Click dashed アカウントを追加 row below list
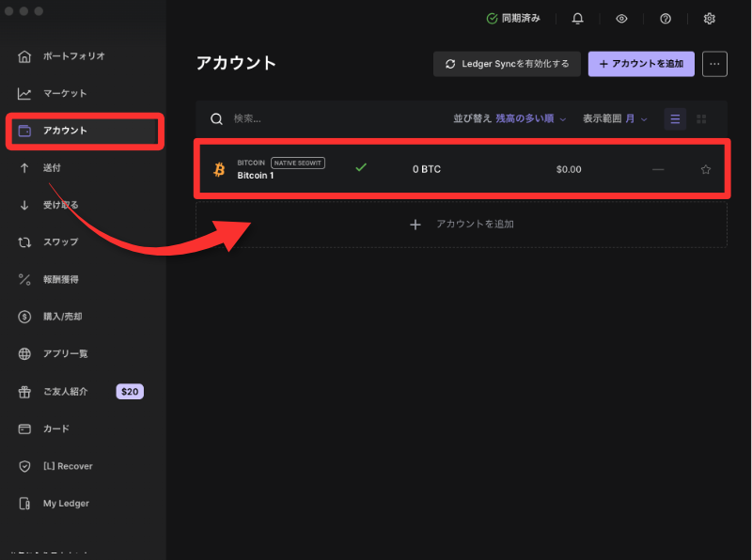Screen dimensions: 752x560 point(462,225)
